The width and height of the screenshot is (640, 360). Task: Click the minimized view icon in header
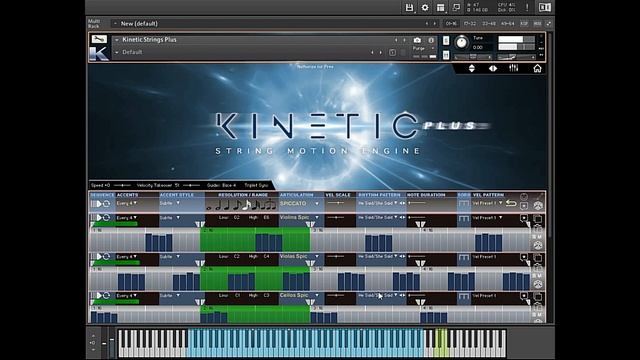coord(456,8)
